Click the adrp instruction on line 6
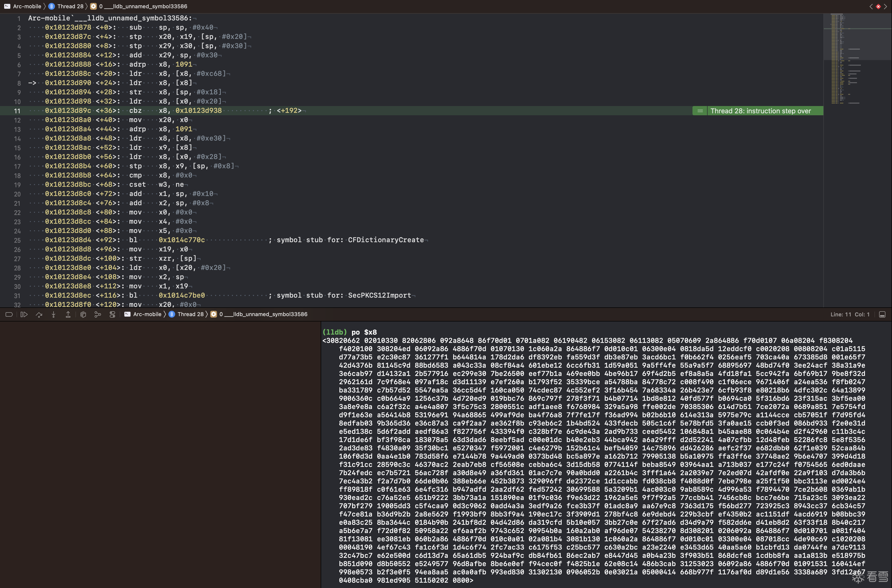 point(161,64)
